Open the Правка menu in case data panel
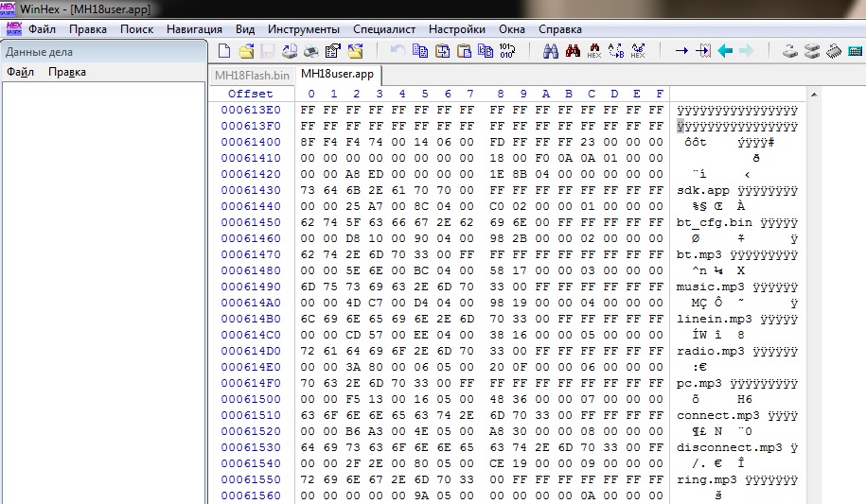Image resolution: width=866 pixels, height=504 pixels. coord(66,72)
